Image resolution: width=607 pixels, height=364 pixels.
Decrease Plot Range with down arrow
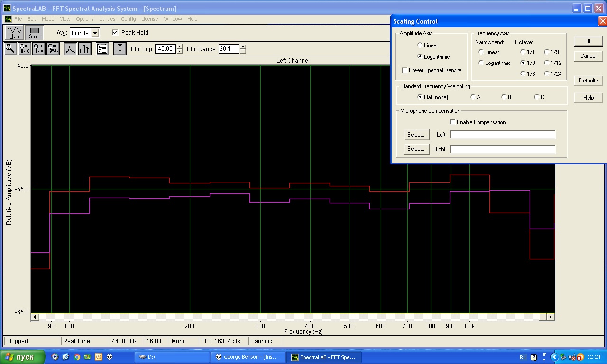[243, 51]
